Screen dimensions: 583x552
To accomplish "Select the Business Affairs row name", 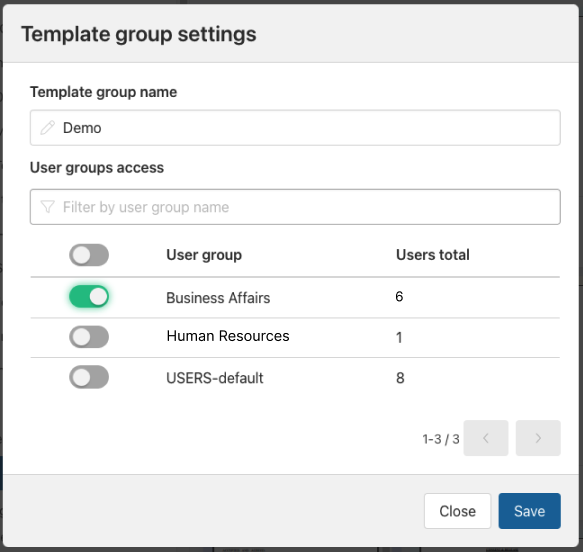I will (x=218, y=298).
